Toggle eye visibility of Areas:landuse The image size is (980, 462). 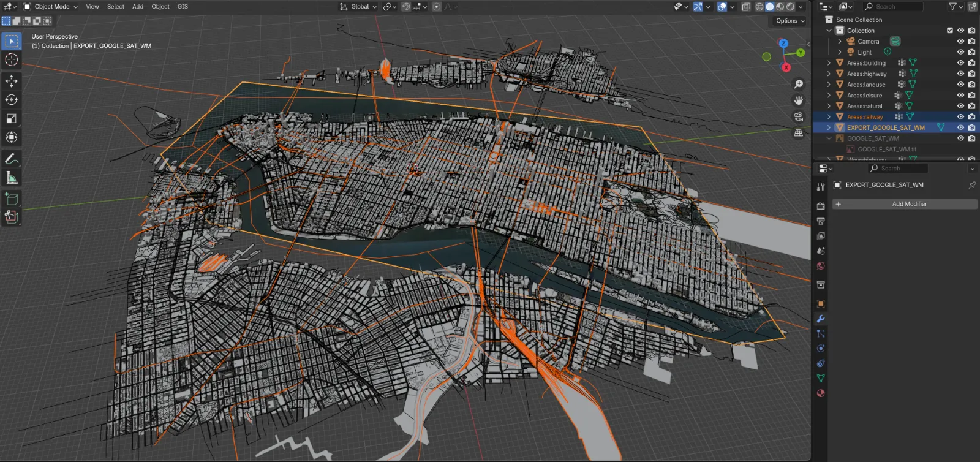pos(960,85)
